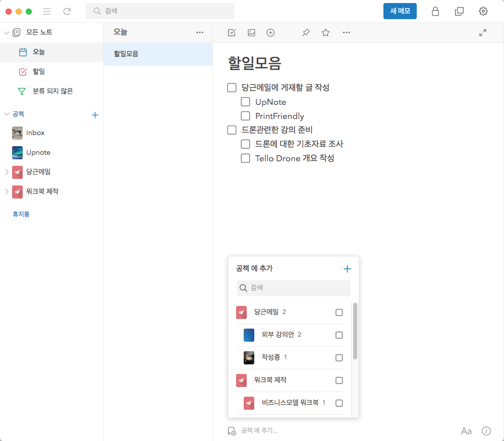Click magnifier icon in popup search field

(243, 288)
